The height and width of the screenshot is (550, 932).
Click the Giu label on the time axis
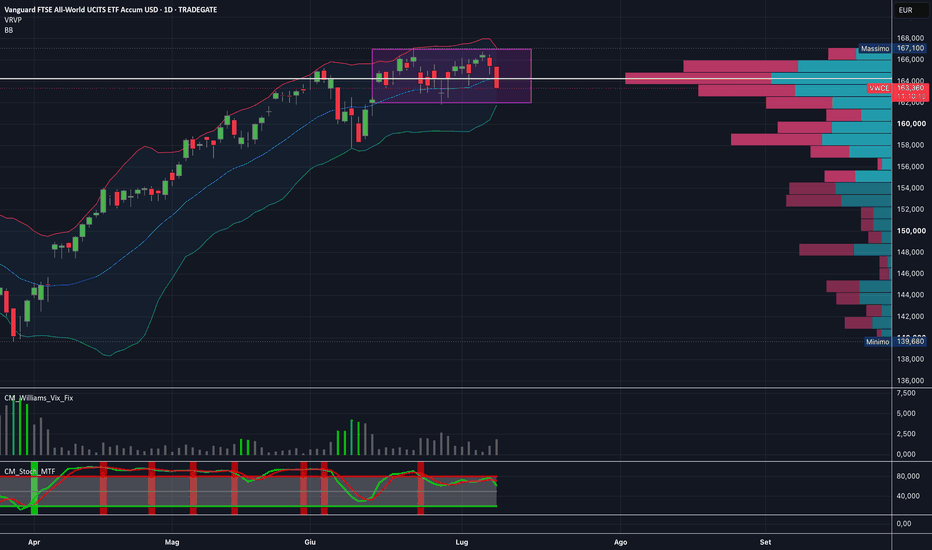point(310,542)
